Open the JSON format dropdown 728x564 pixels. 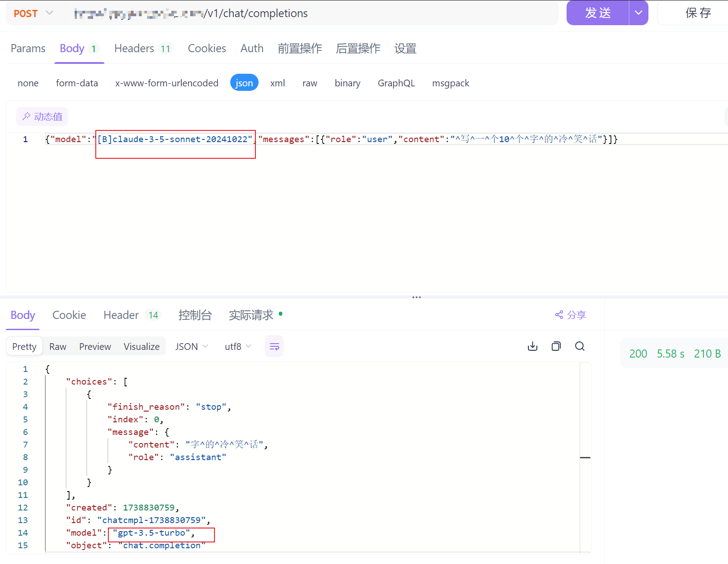(x=192, y=347)
